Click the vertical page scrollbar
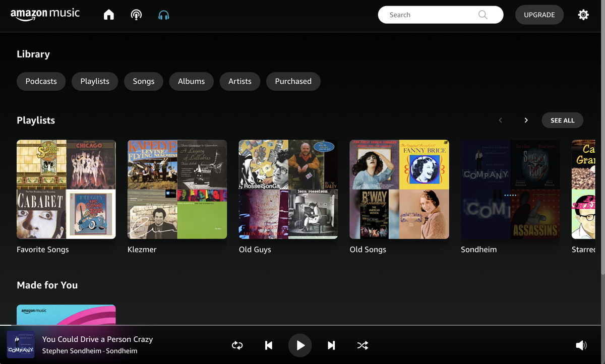 point(602,138)
